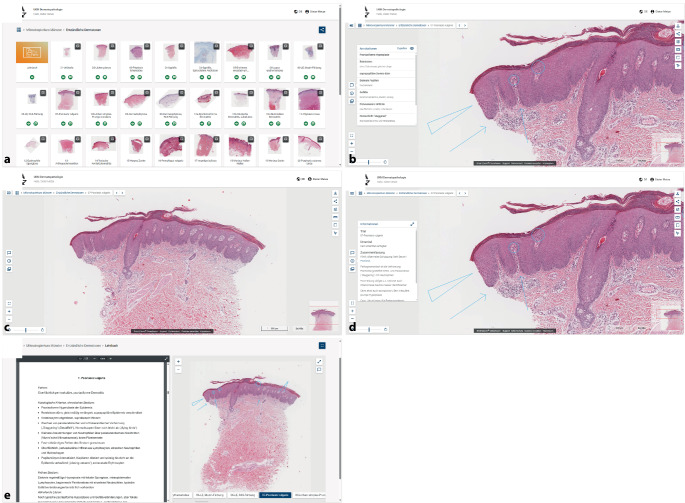Click the plus zoom icon in Lehrbuch viewer

(x=178, y=360)
